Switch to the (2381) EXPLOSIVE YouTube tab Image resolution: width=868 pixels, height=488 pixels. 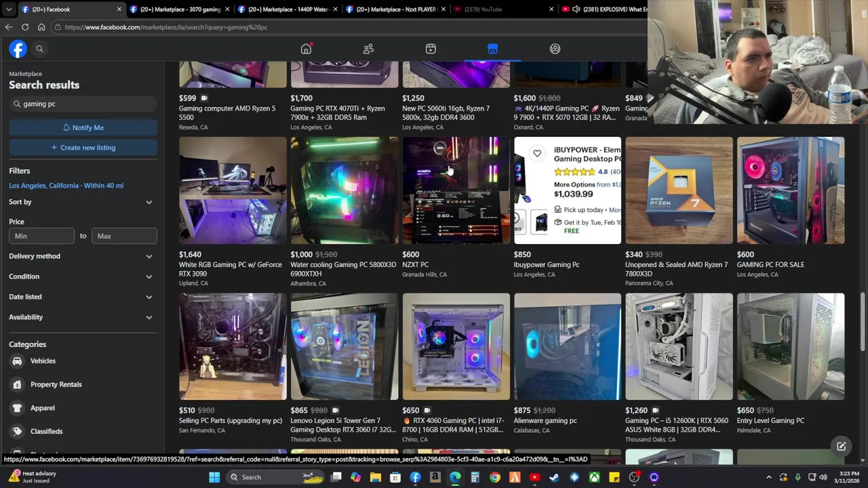(606, 9)
